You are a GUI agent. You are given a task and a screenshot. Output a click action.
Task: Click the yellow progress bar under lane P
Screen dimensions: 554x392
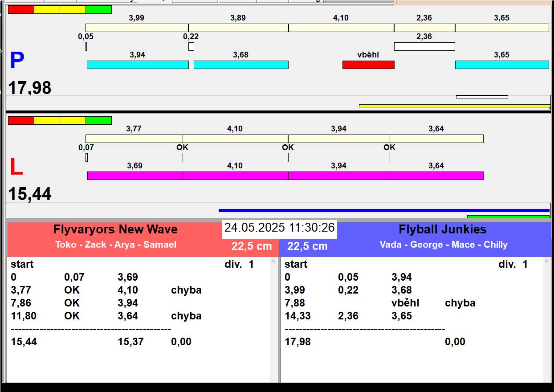click(455, 106)
